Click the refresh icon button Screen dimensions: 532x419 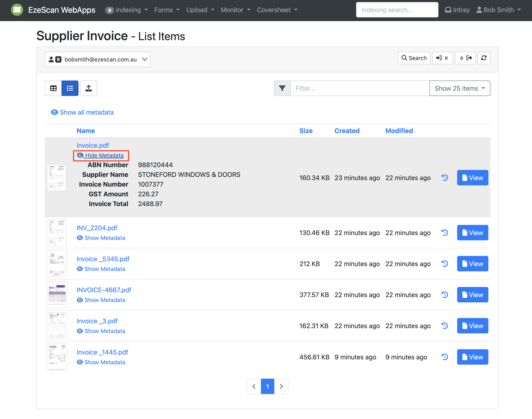coord(484,58)
